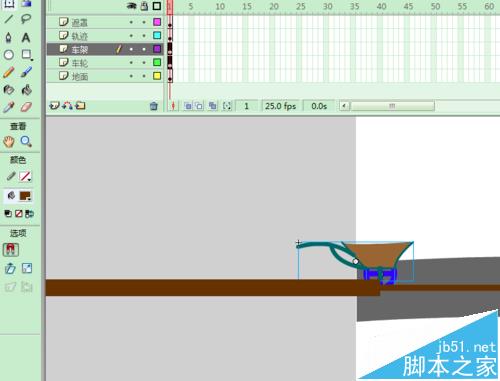Open the brown fill color picker
This screenshot has width=500, height=381.
point(25,196)
